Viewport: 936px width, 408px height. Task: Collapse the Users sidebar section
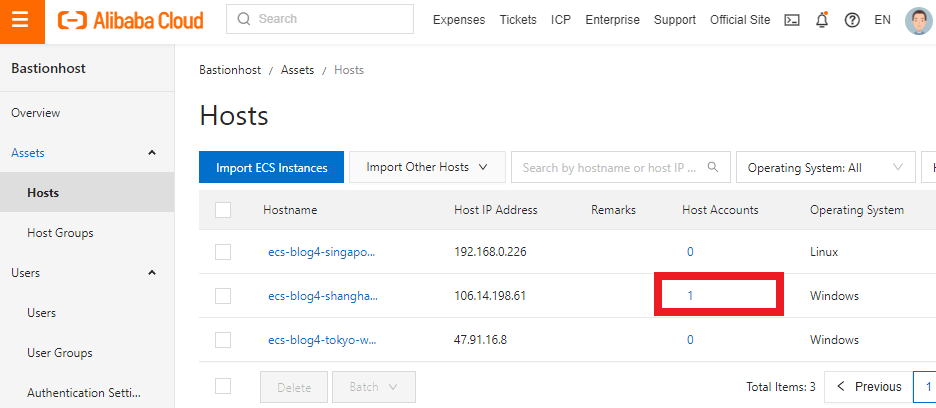tap(152, 273)
